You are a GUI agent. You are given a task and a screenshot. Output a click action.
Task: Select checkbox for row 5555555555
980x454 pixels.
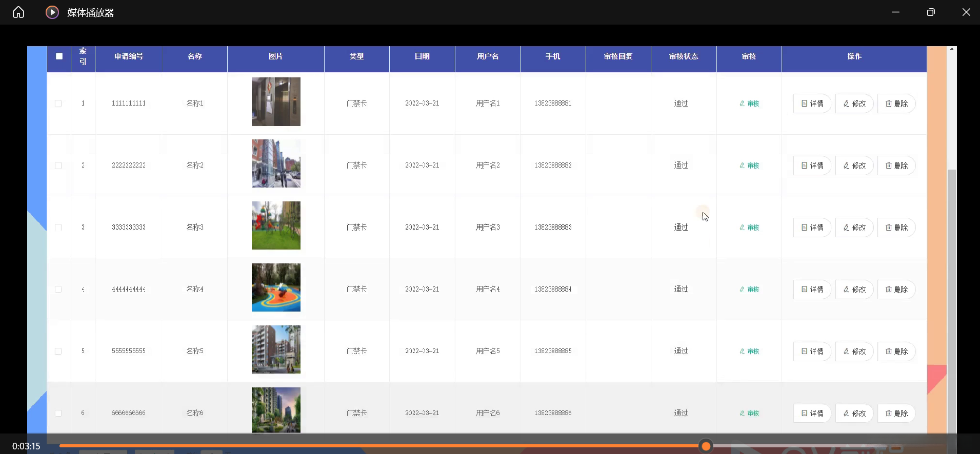(58, 352)
